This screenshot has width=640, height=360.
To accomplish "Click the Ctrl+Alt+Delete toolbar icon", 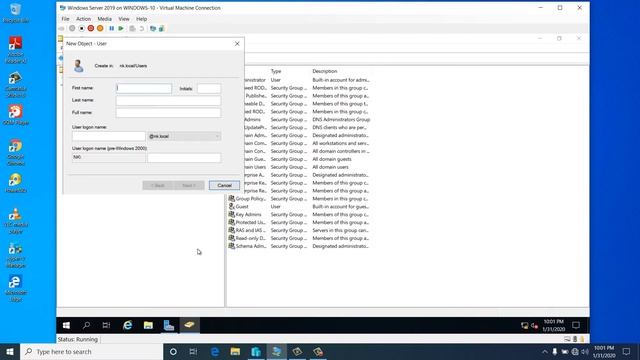I will click(62, 29).
